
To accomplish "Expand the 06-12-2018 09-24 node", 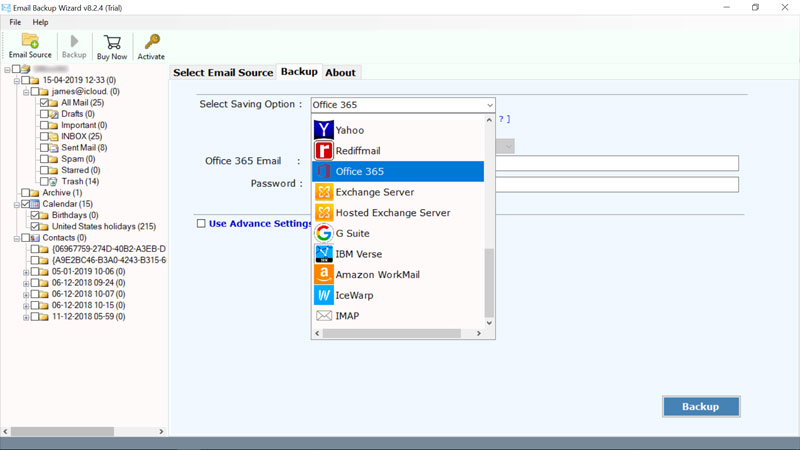I will click(x=26, y=283).
